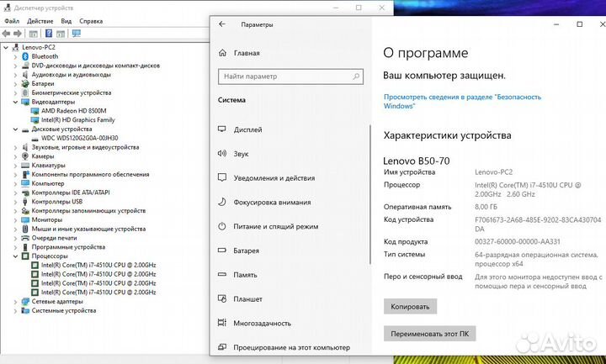Select the DVD drives category icon
This screenshot has width=606, height=364.
coord(25,66)
